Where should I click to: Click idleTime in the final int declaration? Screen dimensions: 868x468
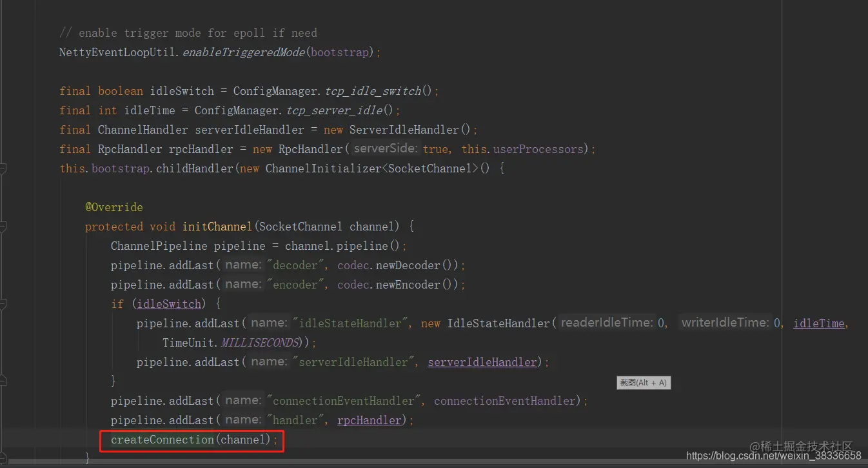[150, 110]
